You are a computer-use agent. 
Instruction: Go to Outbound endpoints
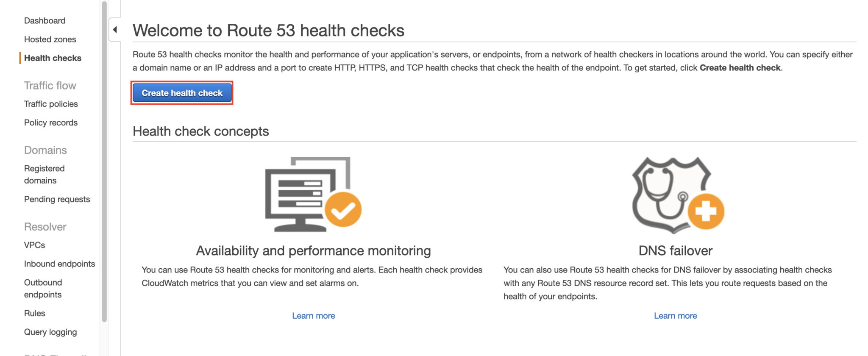coord(43,288)
